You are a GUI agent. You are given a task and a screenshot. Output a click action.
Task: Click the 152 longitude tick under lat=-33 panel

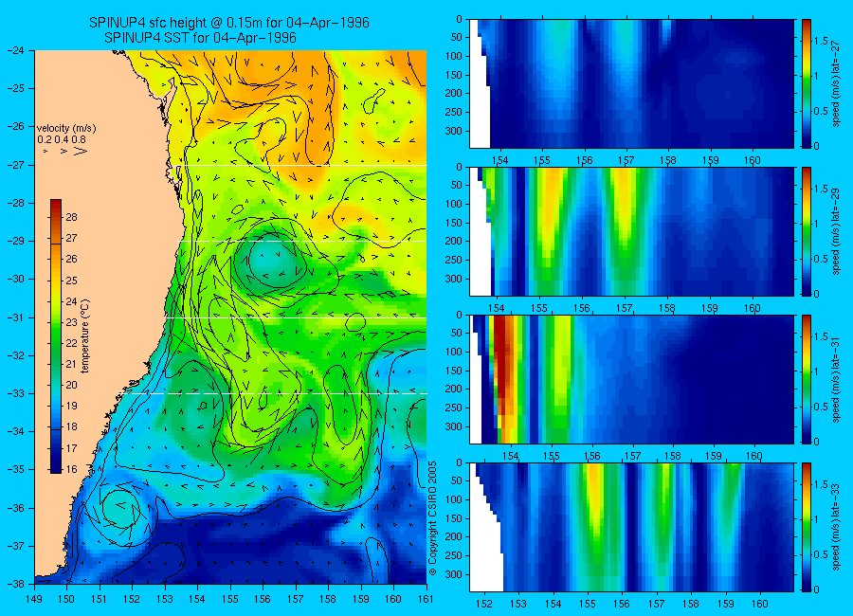point(483,604)
